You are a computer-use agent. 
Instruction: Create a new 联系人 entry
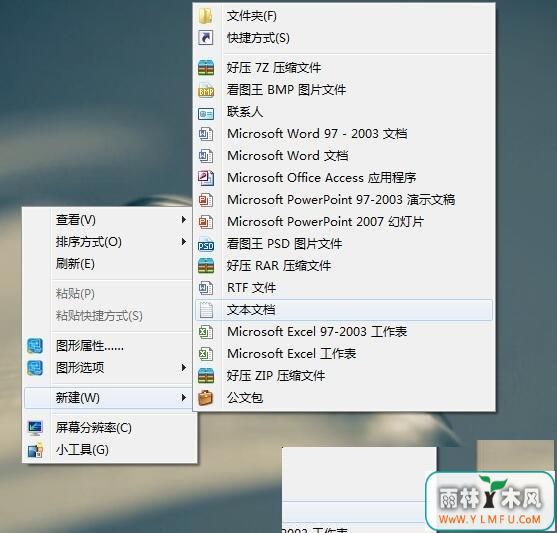pyautogui.click(x=245, y=112)
